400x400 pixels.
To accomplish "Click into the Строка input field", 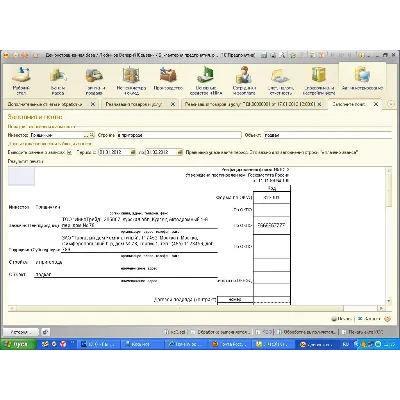I will click(179, 135).
